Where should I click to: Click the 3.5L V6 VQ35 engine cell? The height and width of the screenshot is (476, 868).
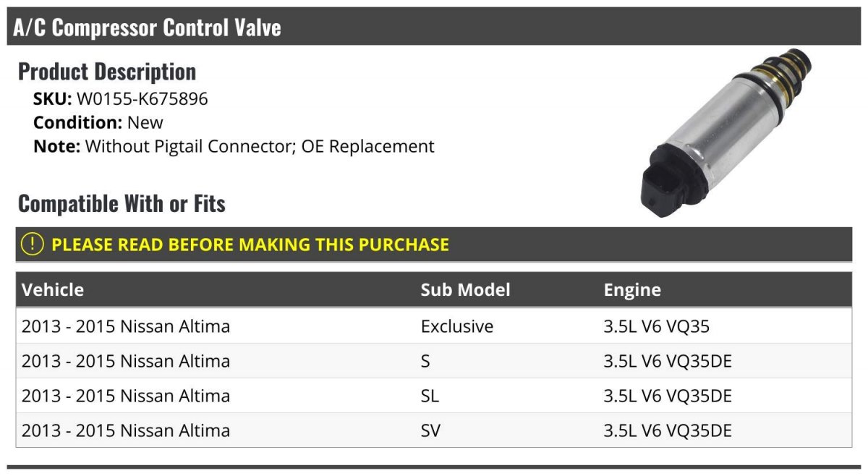(x=657, y=326)
